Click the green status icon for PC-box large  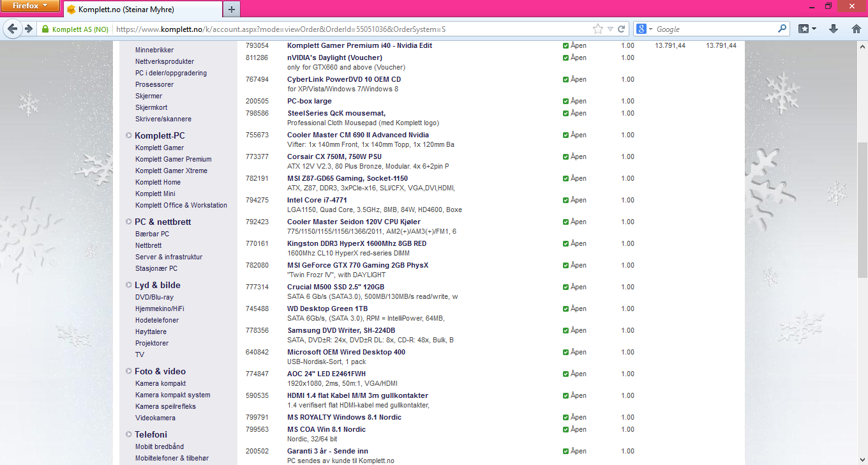pyautogui.click(x=566, y=102)
